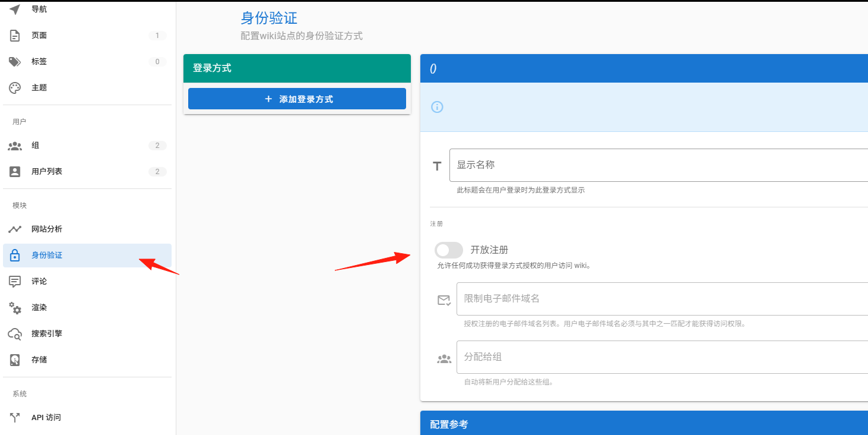Click the navigation arrow icon in sidebar
Screen dimensions: 868x435
pyautogui.click(x=15, y=9)
